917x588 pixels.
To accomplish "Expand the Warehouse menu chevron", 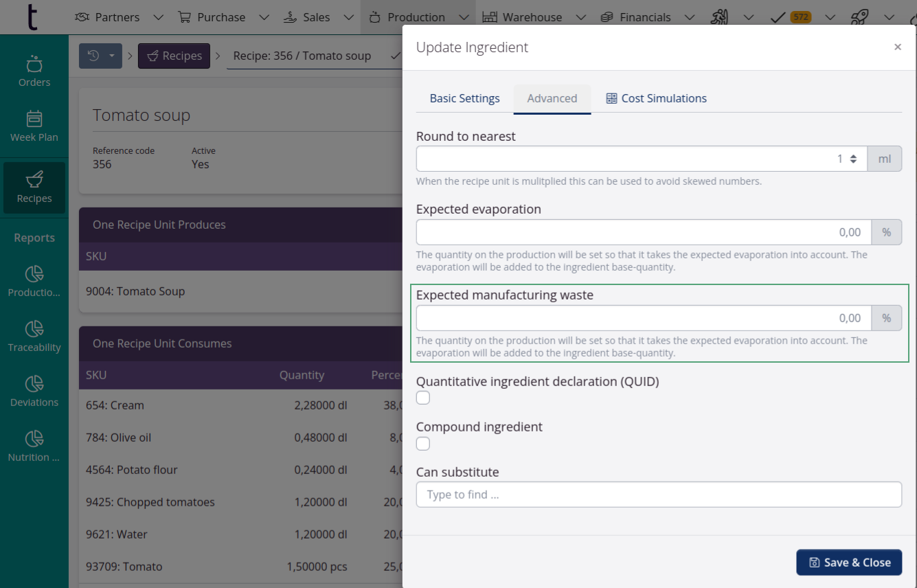I will point(580,17).
